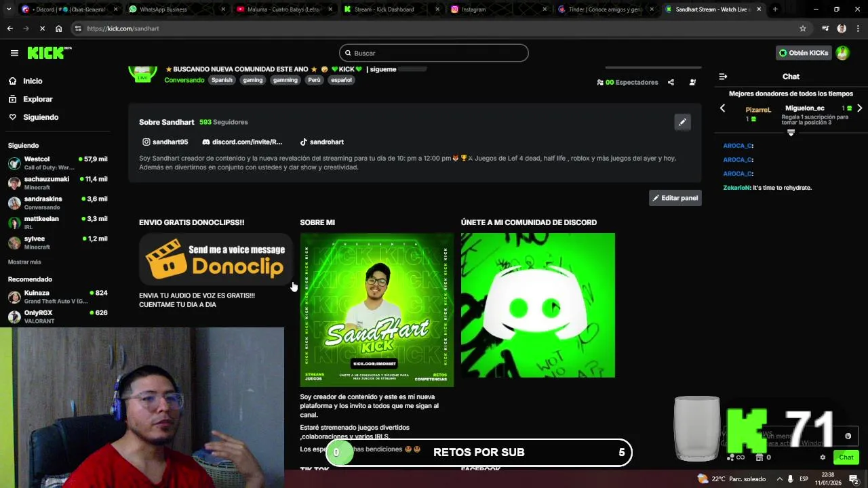Open OnlyRGX recommended channel
868x488 pixels.
[58, 317]
